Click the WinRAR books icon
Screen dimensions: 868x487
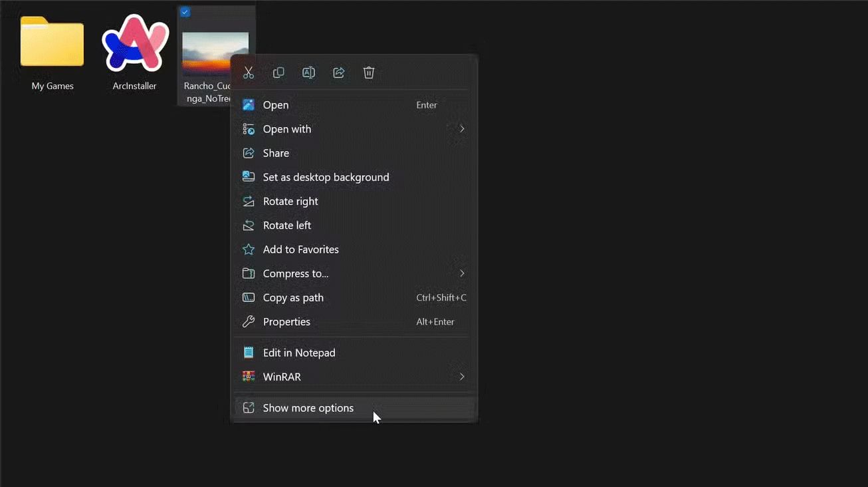click(249, 377)
